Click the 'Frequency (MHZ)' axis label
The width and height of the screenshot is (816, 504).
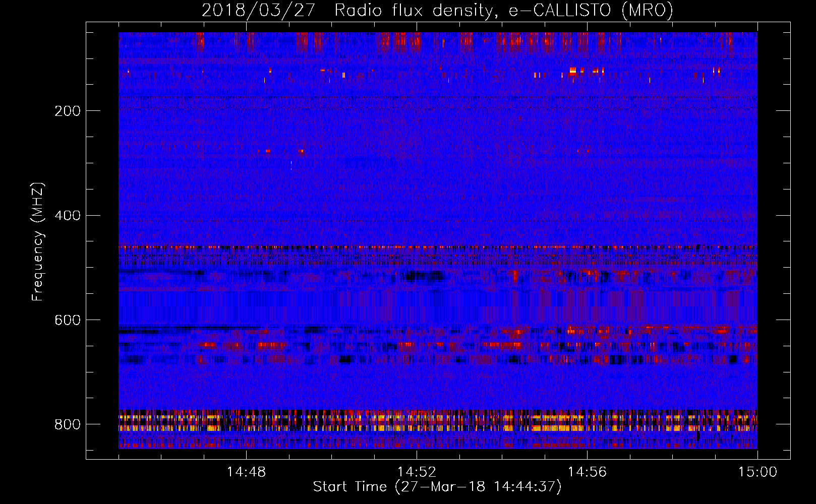point(38,241)
